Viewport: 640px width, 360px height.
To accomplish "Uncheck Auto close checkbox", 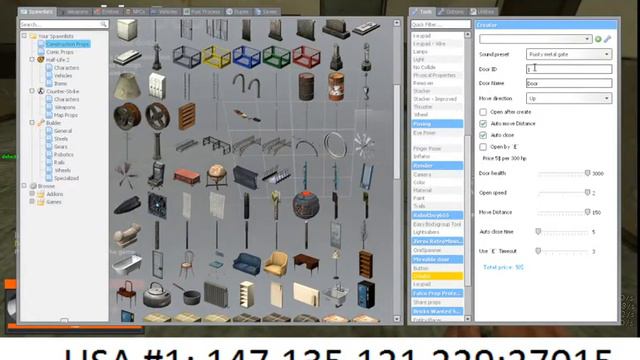I will (x=483, y=135).
